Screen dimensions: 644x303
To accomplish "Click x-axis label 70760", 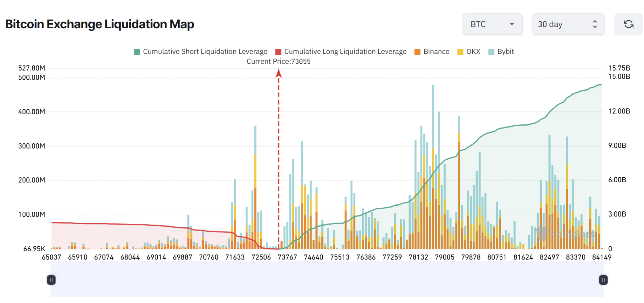I will 209,257.
